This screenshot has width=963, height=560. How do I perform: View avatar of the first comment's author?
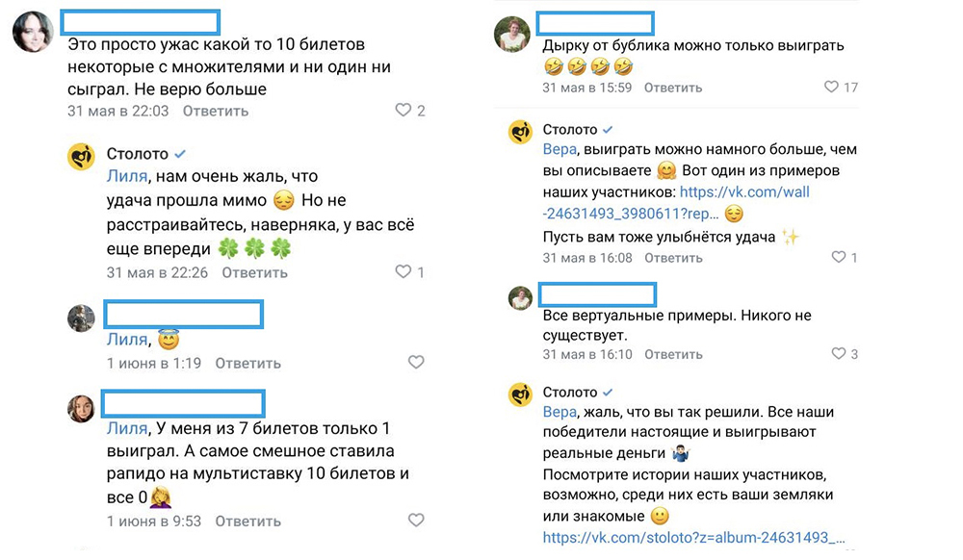pos(32,32)
